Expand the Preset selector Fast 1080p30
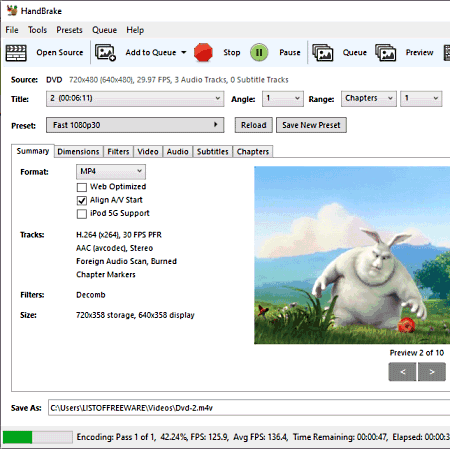Screen dimensions: 450x449 coord(135,125)
